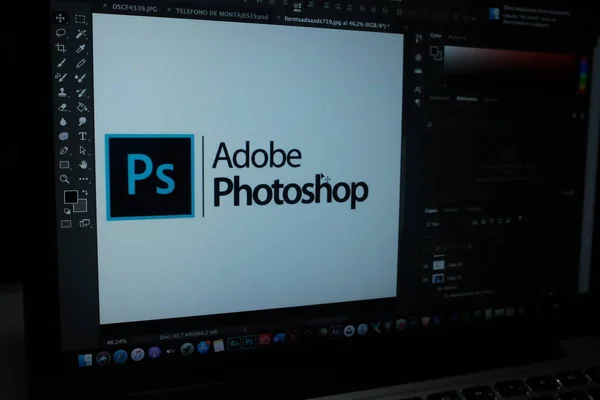Screen dimensions: 600x400
Task: Switch to TELEFONO DE MONTAJES19.psd tab
Action: click(x=222, y=14)
